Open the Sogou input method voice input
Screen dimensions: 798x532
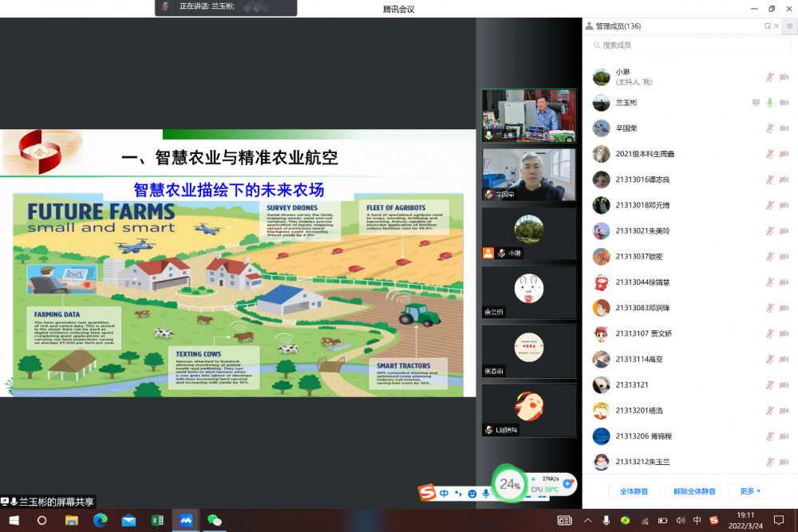pyautogui.click(x=485, y=494)
